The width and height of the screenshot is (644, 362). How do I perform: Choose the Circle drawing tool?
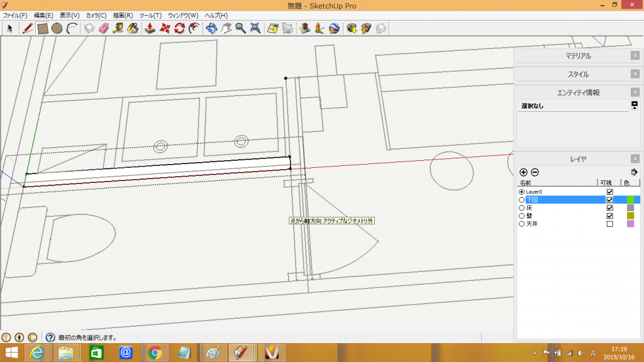click(57, 28)
